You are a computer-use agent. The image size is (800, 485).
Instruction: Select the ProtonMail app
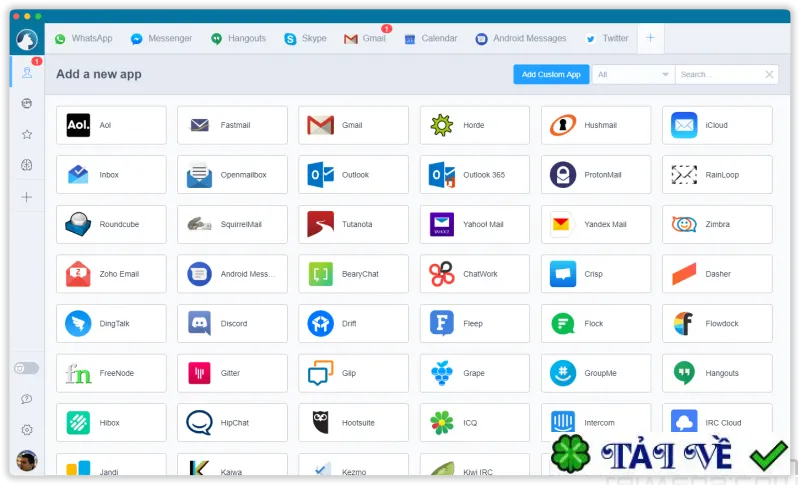(x=596, y=174)
